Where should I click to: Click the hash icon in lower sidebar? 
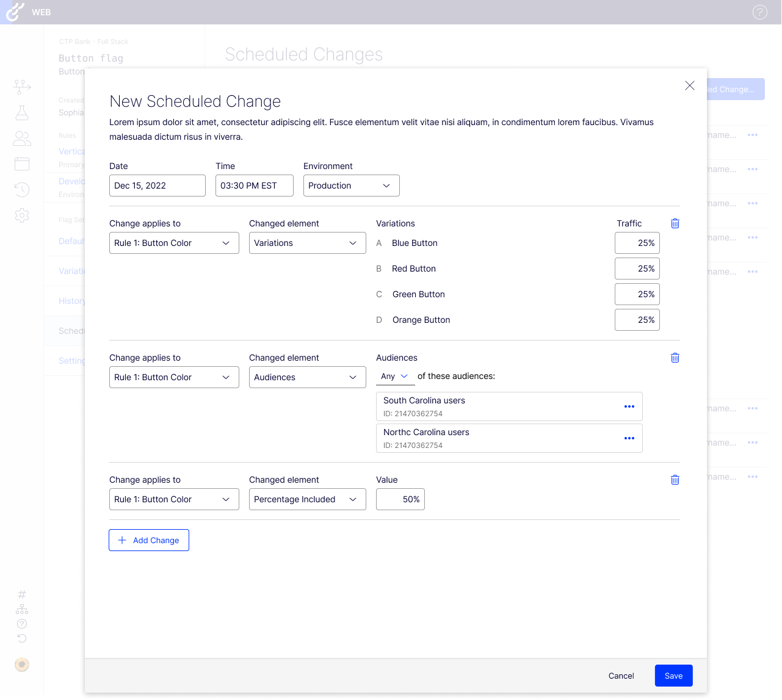click(x=22, y=594)
